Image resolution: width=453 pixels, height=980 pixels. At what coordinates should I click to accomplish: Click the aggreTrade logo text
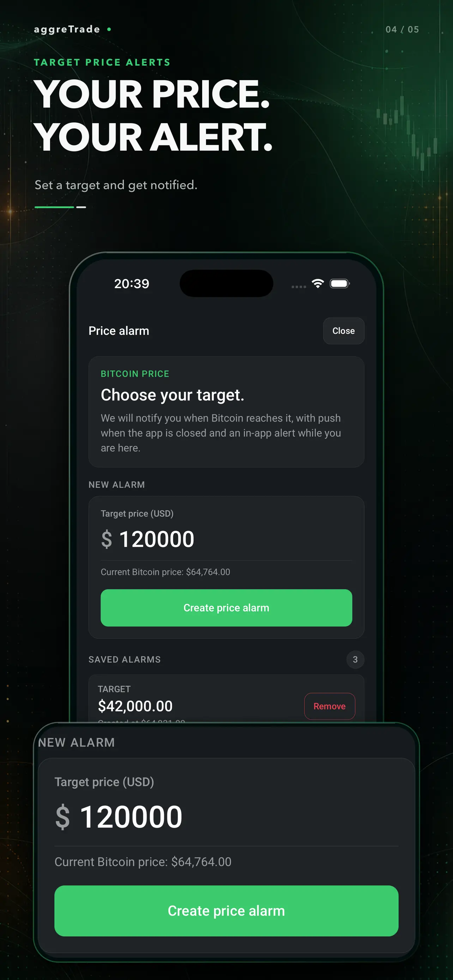(x=67, y=30)
